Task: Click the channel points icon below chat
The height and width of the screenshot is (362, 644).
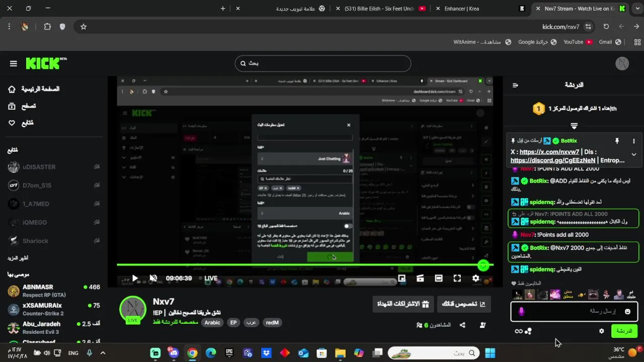Action: click(528, 331)
